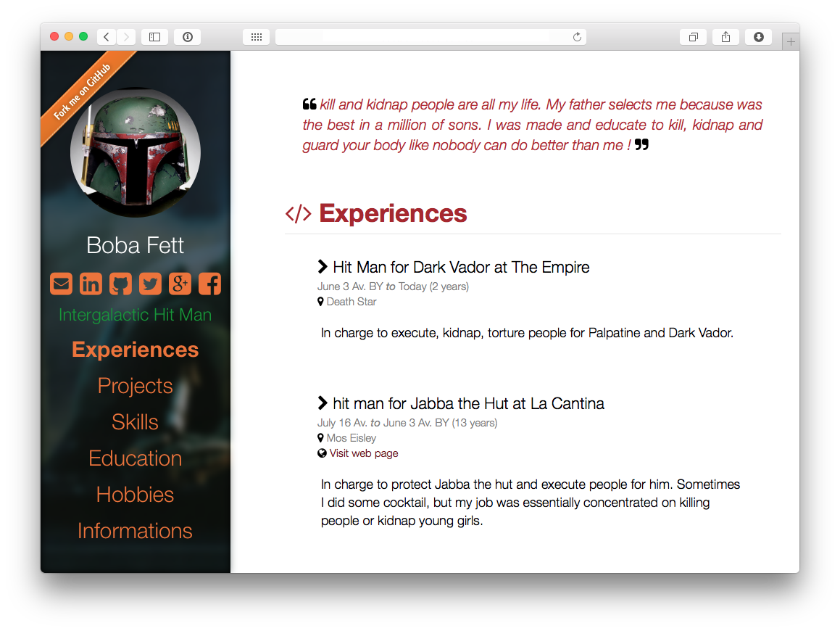Click the hit man for Jabba the Hut title
The image size is (840, 631).
click(469, 403)
